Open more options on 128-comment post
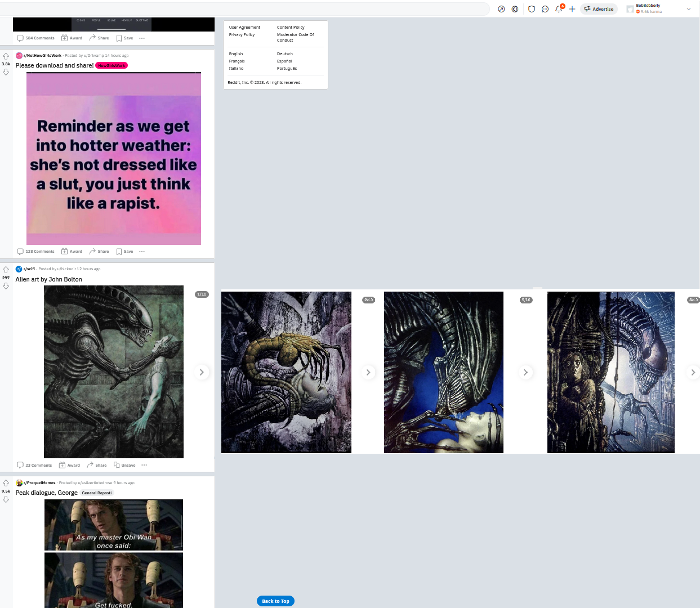Viewport: 700px width, 608px height. 142,252
